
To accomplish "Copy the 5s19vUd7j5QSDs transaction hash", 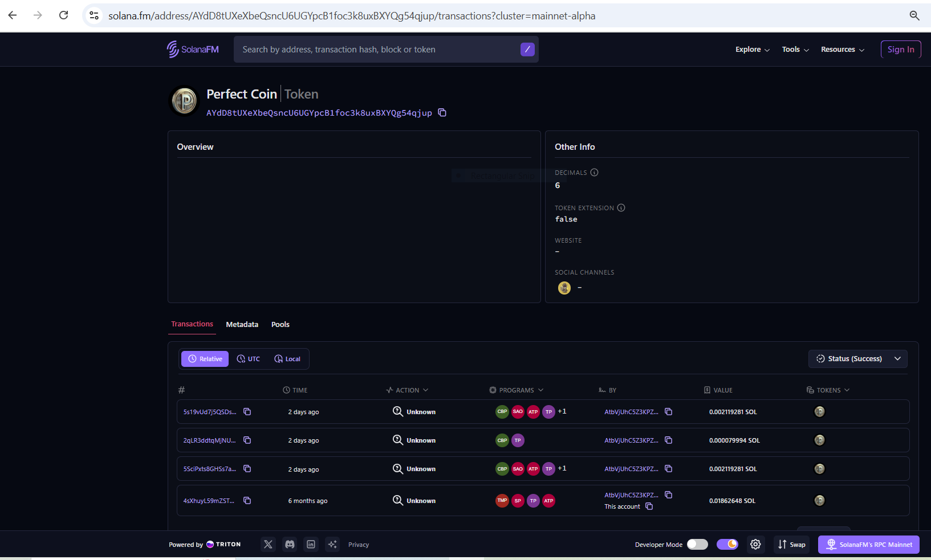I will [x=247, y=412].
